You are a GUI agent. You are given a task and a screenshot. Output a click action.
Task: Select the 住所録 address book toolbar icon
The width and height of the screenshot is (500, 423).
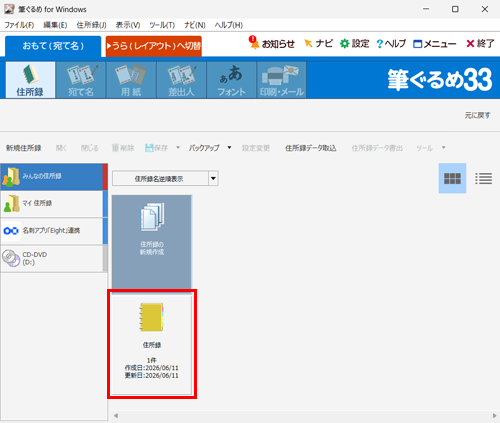30,80
